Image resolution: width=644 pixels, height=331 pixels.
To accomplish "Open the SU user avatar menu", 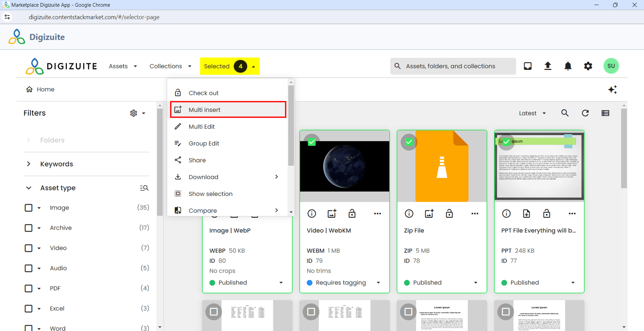I will coord(611,66).
